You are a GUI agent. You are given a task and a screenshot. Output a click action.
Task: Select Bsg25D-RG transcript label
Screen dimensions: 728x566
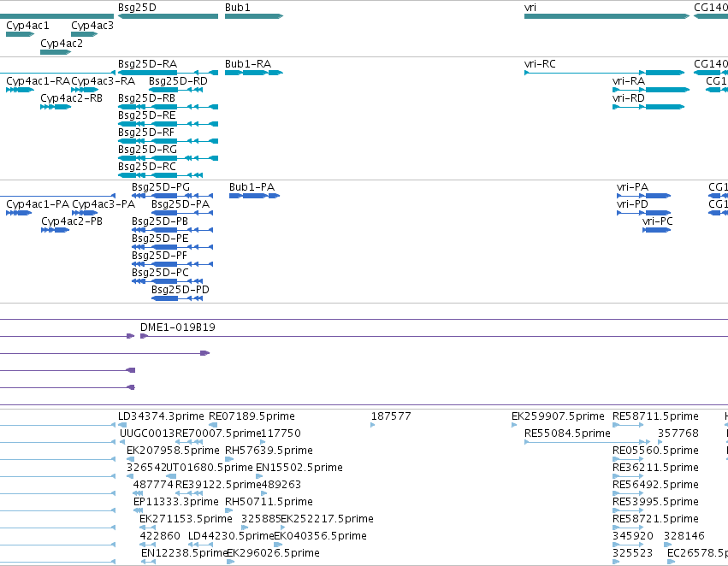[147, 150]
